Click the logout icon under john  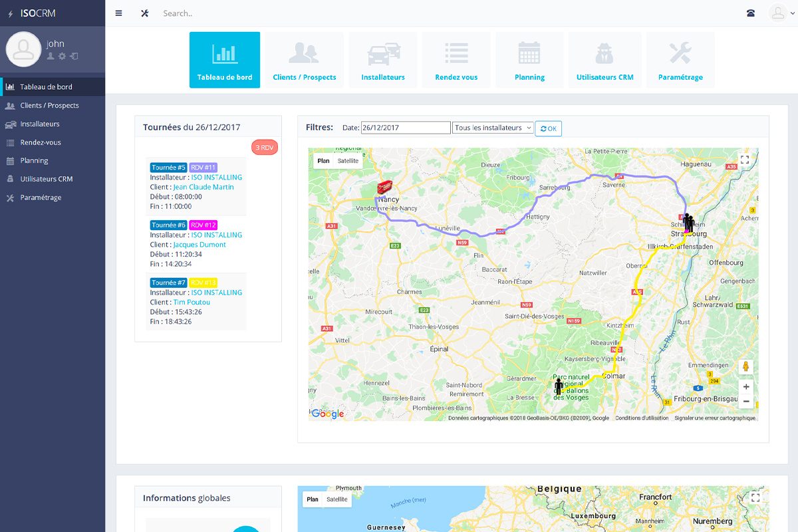click(74, 57)
